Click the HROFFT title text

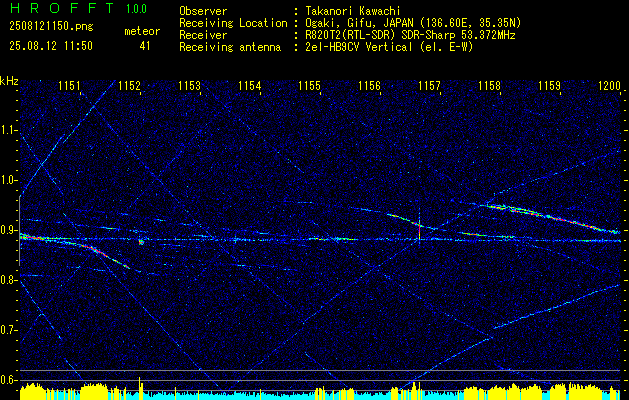pyautogui.click(x=62, y=8)
